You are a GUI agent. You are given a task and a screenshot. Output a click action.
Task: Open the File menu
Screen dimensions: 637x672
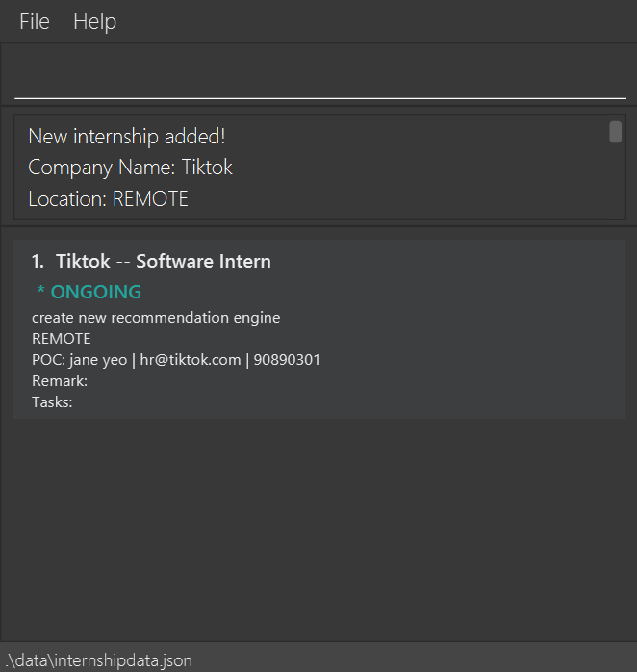35,21
